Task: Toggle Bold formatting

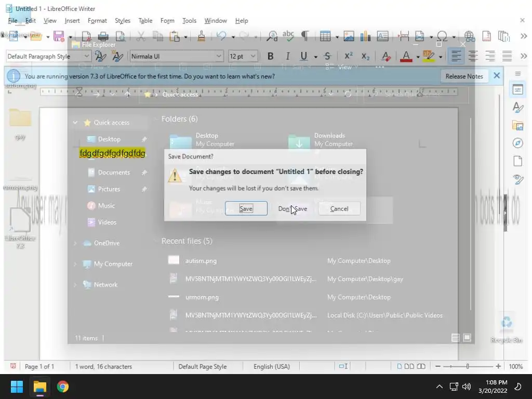Action: (270, 56)
